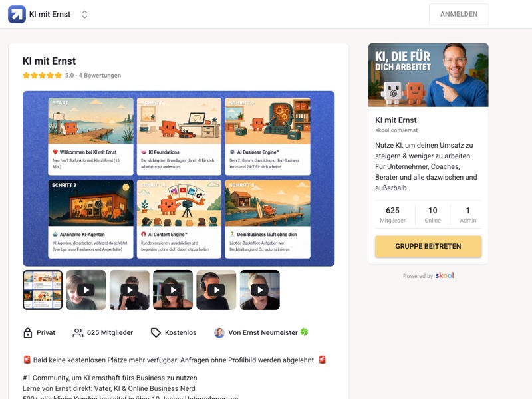Viewport: 532px width, 399px height.
Task: Click the 10 Online stat
Action: point(433,215)
